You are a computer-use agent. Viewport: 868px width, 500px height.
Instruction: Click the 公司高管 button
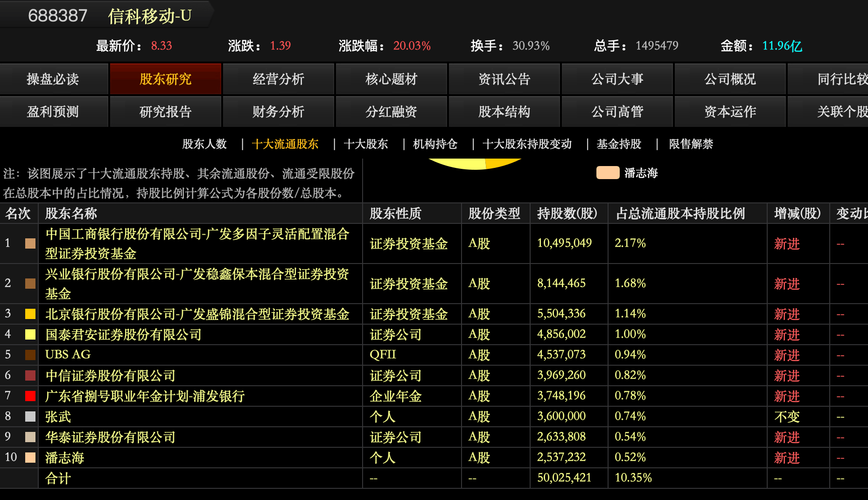click(617, 112)
